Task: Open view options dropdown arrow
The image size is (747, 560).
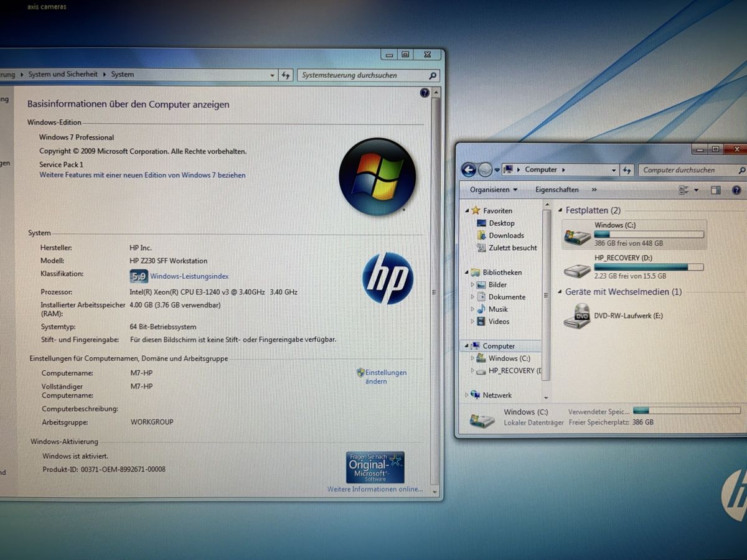Action: coord(696,190)
